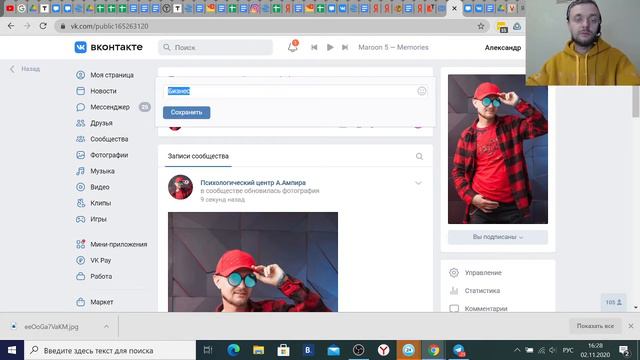The width and height of the screenshot is (640, 360).
Task: Open File Explorer from taskbar
Action: 258,350
